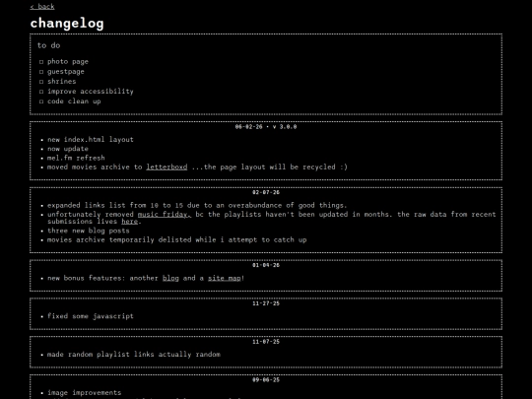Select the '11-07-25' entry date
532x399 pixels.
point(266,342)
